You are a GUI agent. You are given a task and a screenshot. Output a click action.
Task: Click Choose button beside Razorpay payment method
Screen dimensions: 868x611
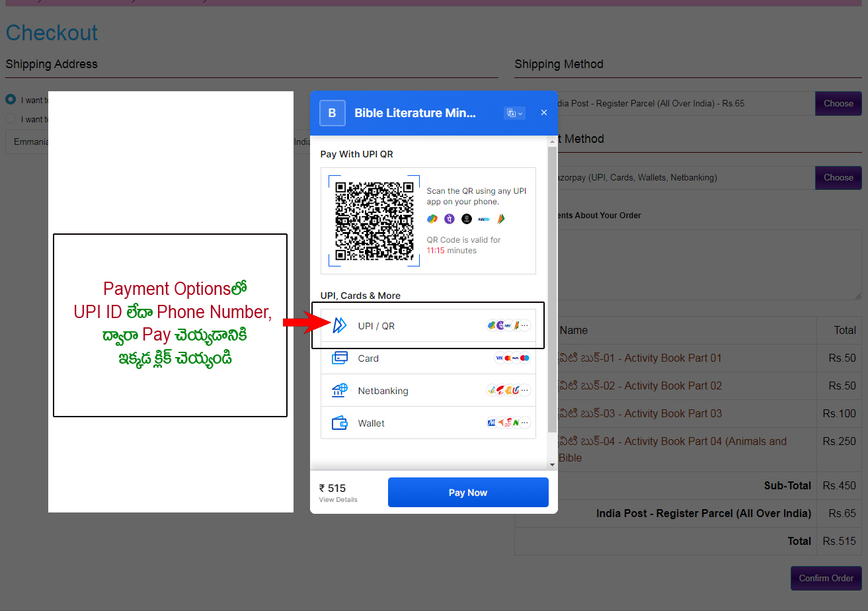coord(838,177)
